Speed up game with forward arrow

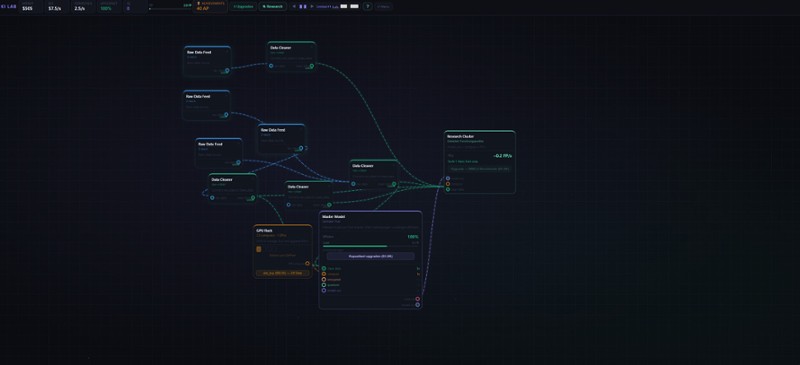(312, 7)
